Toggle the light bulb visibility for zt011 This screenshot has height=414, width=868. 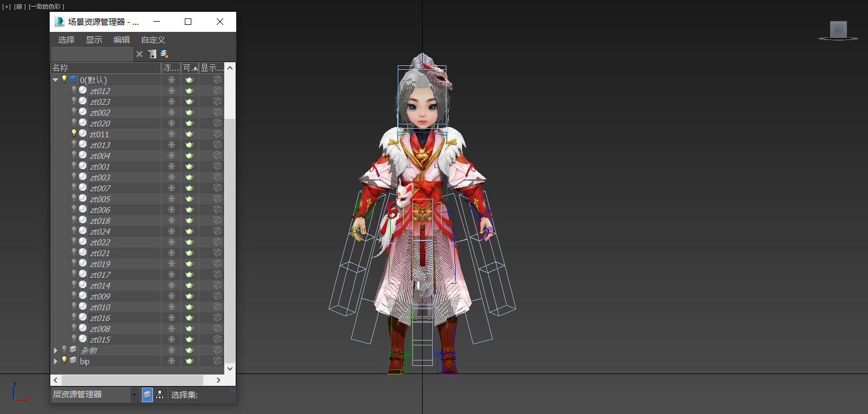pos(74,133)
